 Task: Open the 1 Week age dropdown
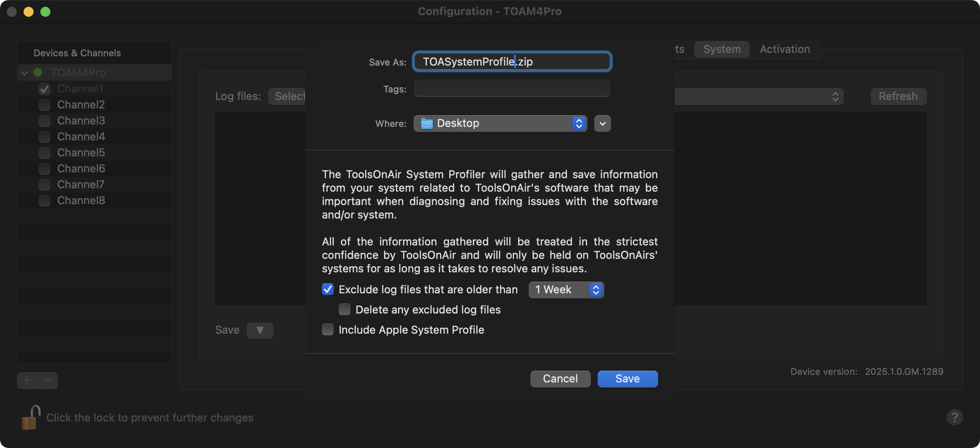click(x=566, y=290)
